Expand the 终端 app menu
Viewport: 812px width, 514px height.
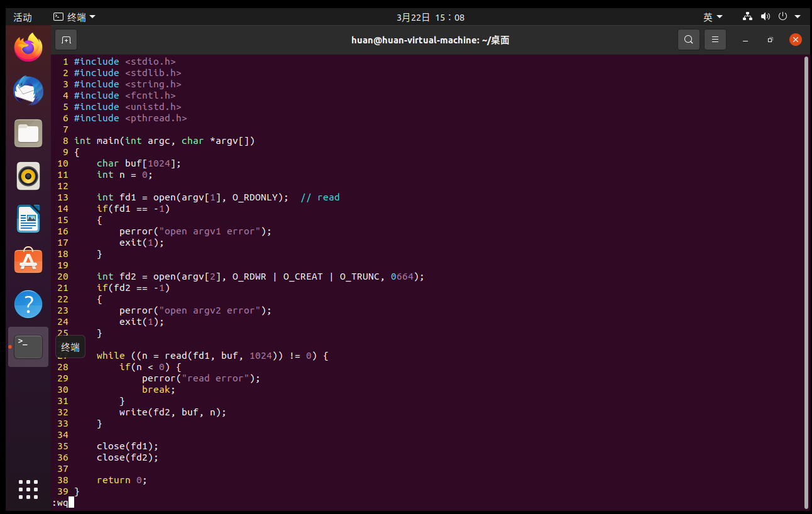coord(75,17)
